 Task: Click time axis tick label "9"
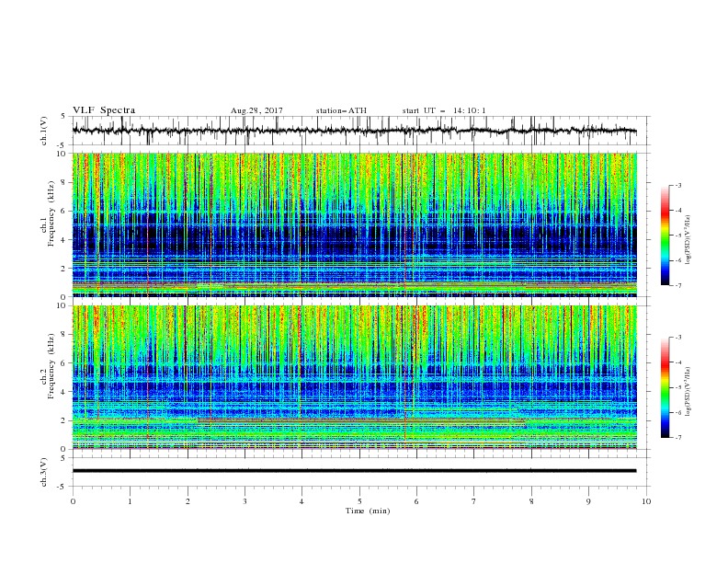click(x=588, y=501)
